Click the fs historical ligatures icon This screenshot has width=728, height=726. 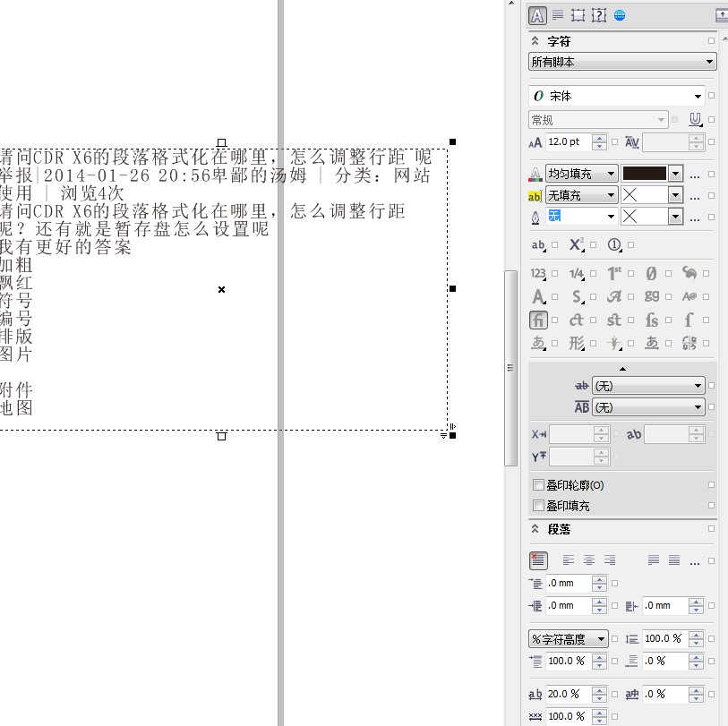(x=651, y=320)
